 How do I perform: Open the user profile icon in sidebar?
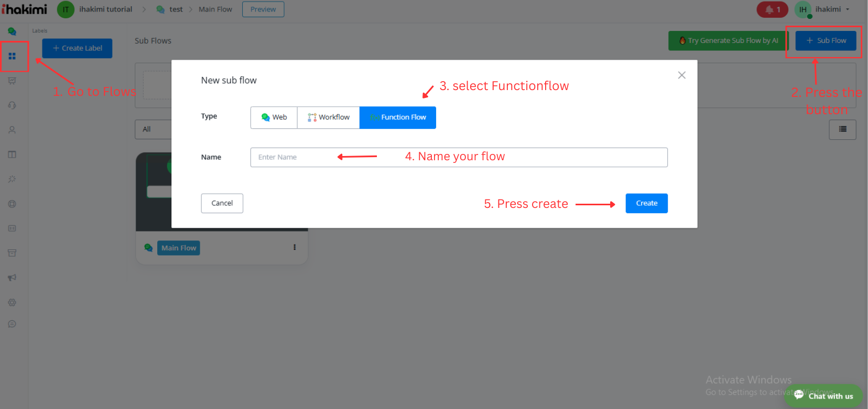pos(12,130)
